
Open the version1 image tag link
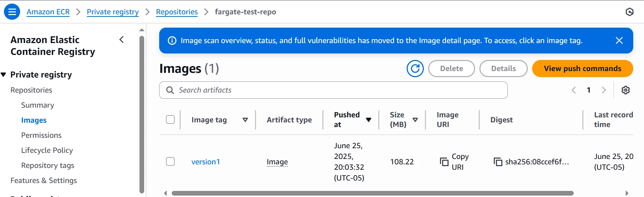click(205, 162)
